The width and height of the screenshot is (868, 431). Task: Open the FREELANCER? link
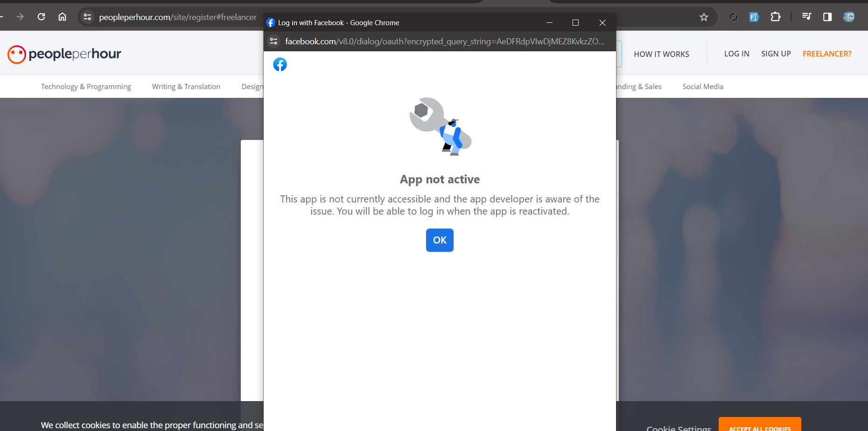tap(826, 54)
